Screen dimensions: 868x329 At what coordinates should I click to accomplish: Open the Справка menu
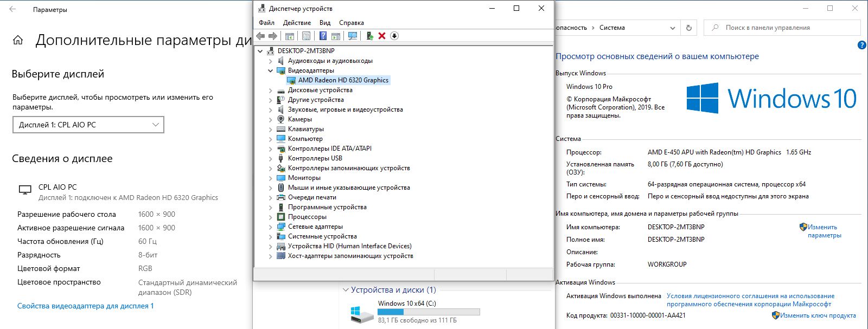click(x=352, y=23)
